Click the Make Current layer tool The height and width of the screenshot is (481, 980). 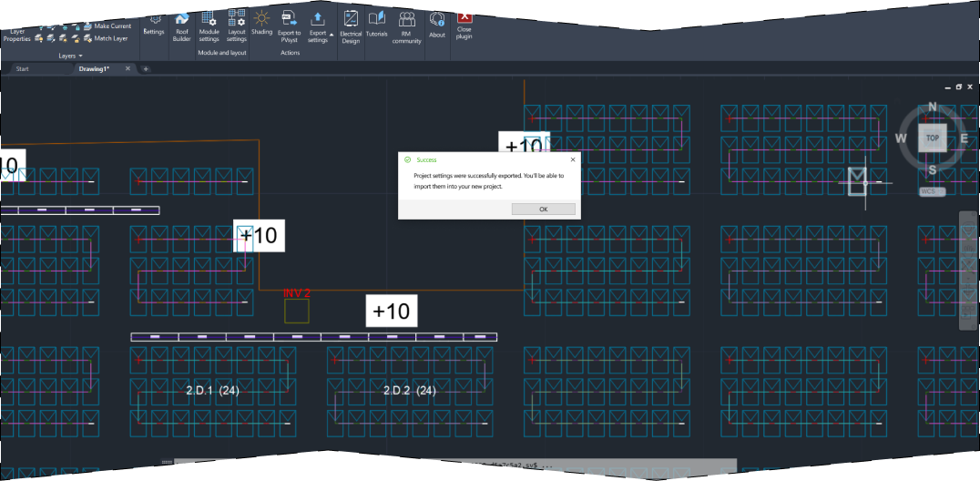107,26
